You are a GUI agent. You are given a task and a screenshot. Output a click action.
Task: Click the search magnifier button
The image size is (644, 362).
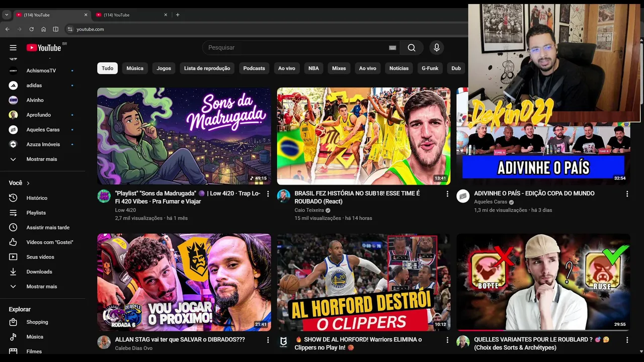[412, 48]
